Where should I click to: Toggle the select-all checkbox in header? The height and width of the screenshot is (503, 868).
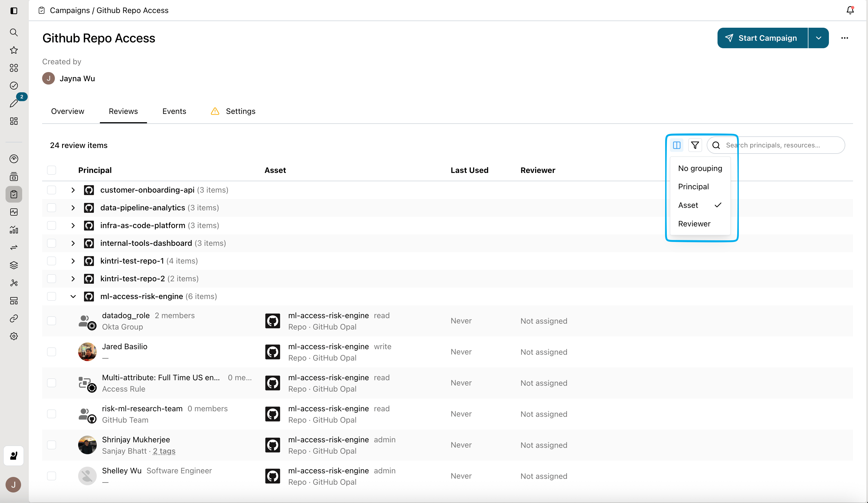click(52, 170)
